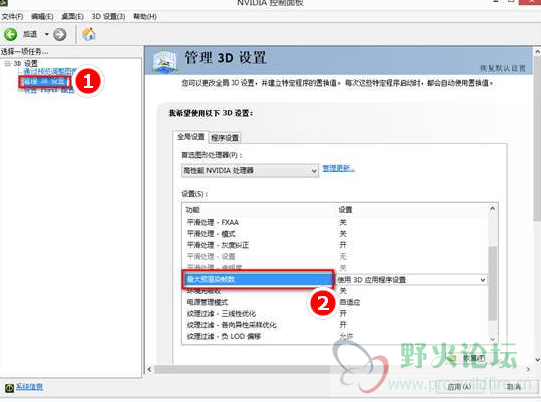The width and height of the screenshot is (541, 402).
Task: Expand the 使用 3D 应用程序设置 dropdown
Action: [x=411, y=280]
